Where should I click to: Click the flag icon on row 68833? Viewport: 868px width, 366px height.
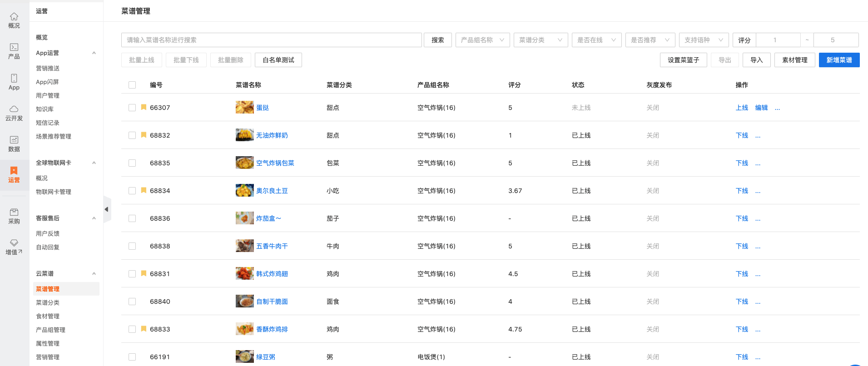pyautogui.click(x=144, y=329)
